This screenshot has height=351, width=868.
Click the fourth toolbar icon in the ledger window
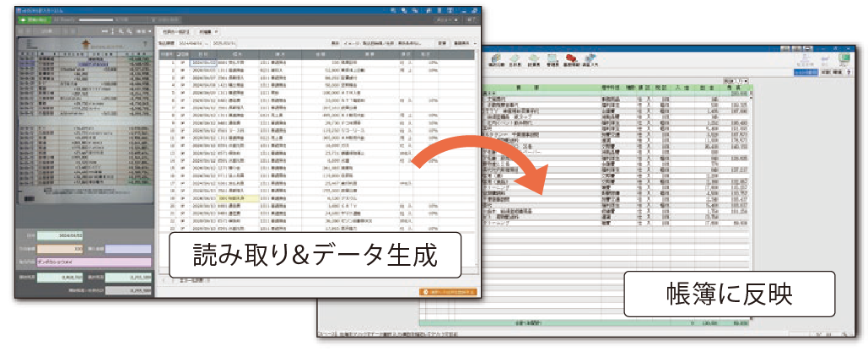[x=552, y=61]
